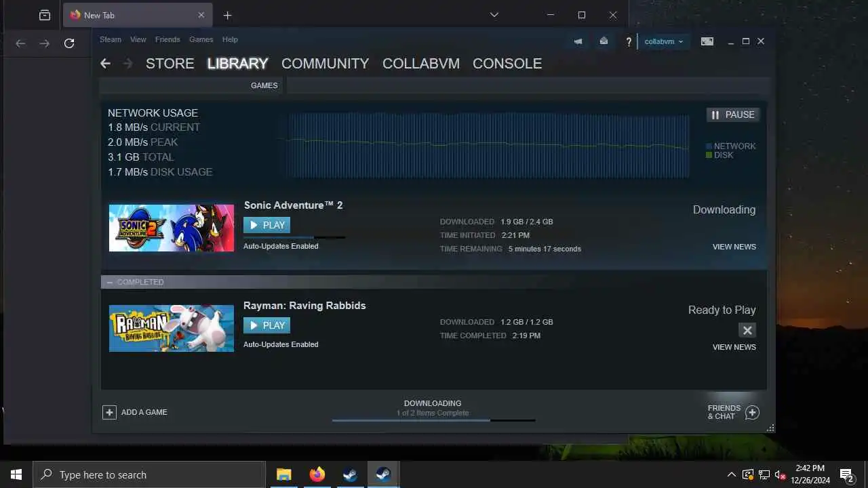The image size is (868, 488).
Task: Open the Steam menu
Action: (111, 39)
